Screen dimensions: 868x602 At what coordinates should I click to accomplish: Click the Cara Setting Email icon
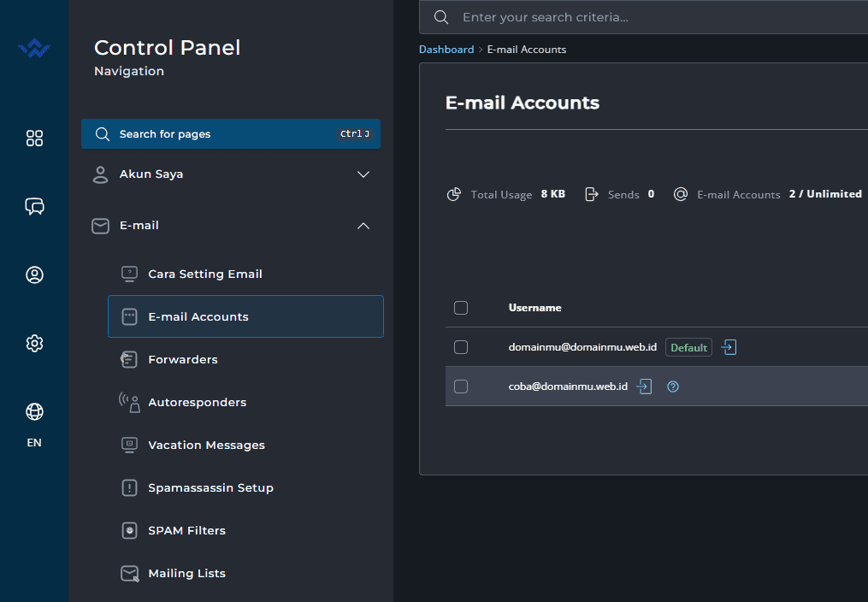click(129, 274)
